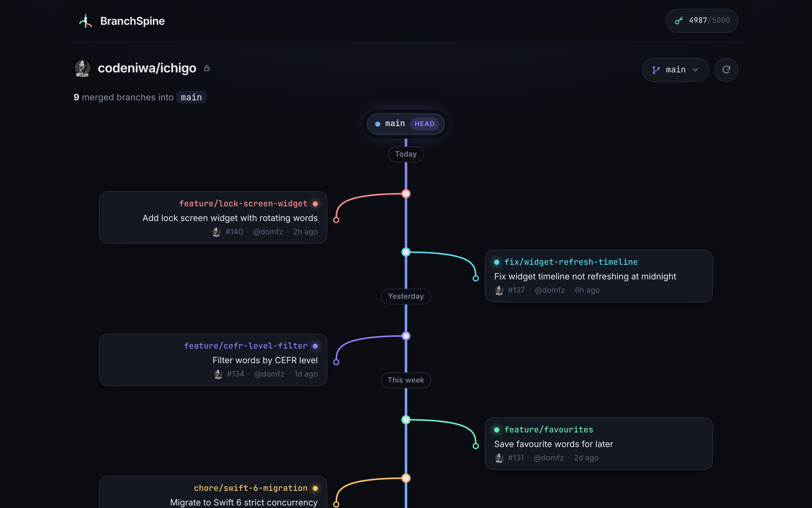Click pull request #131
Image resolution: width=812 pixels, height=508 pixels.
[x=516, y=458]
